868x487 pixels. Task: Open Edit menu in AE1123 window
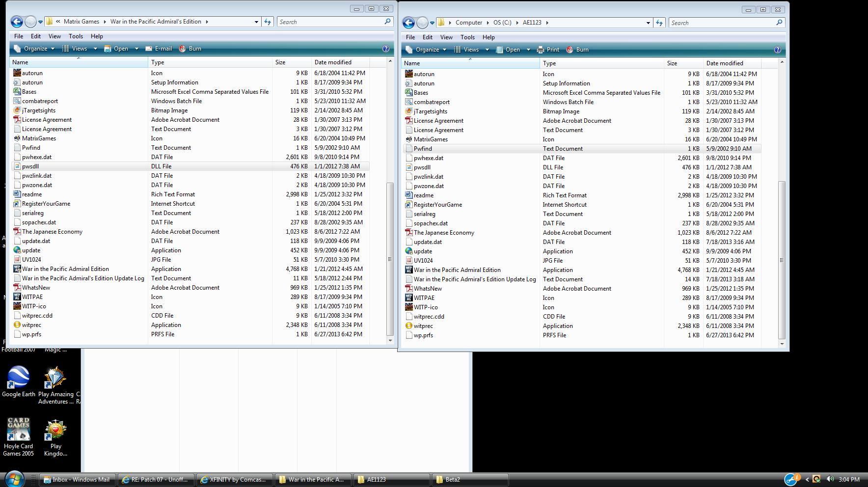tap(428, 37)
